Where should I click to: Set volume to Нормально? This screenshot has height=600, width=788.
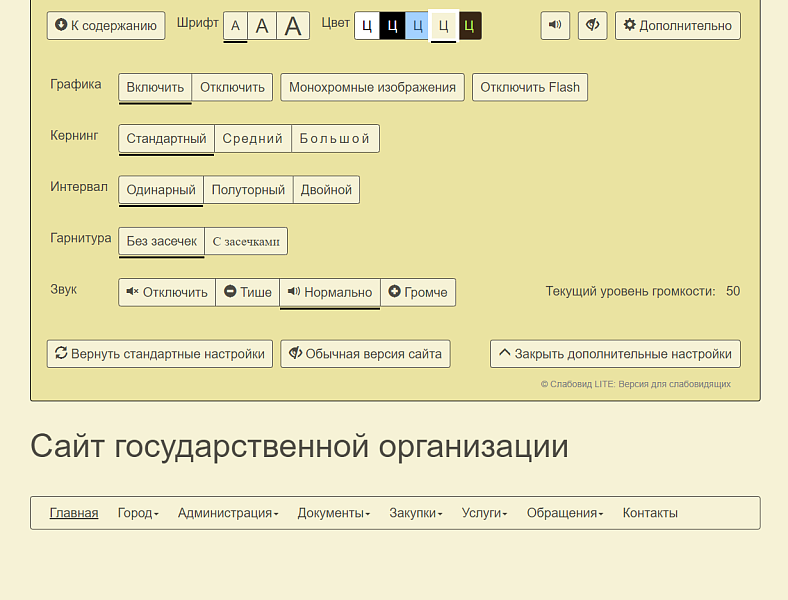[x=329, y=292]
